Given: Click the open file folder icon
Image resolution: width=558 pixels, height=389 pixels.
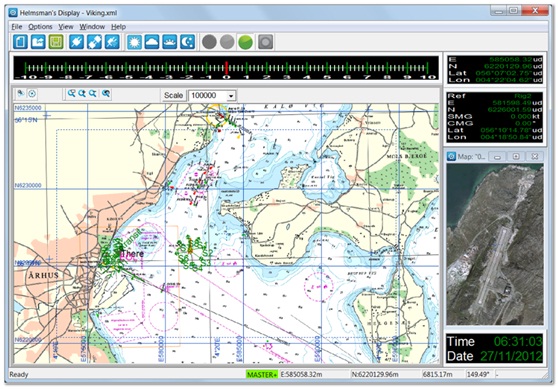Looking at the screenshot, I should point(38,42).
